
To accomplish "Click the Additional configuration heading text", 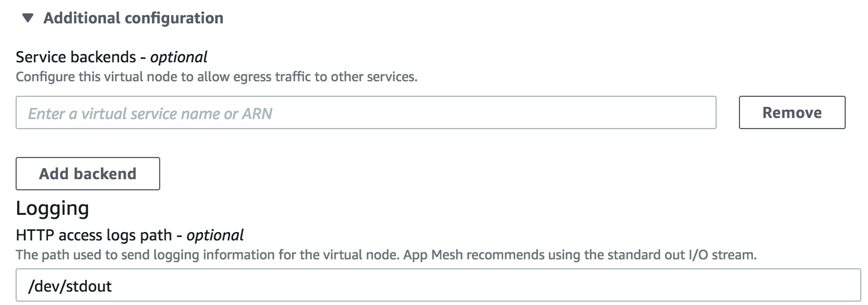I will pos(133,18).
